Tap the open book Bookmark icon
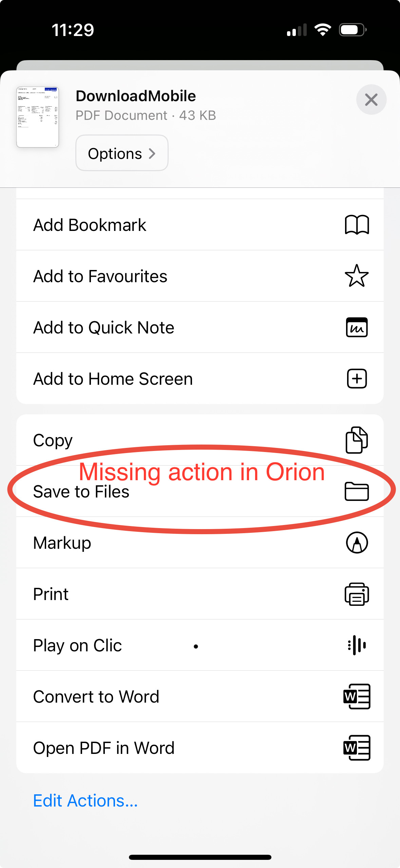 point(357,225)
